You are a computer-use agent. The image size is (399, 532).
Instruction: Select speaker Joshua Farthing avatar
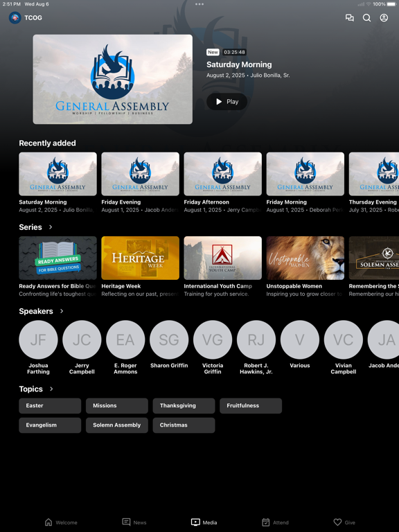click(38, 339)
